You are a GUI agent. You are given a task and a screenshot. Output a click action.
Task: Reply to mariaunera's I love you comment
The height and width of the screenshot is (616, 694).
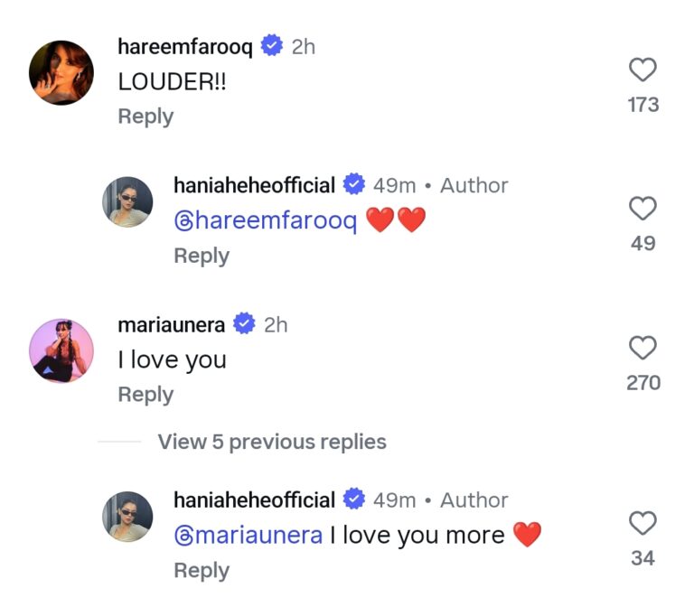(145, 395)
